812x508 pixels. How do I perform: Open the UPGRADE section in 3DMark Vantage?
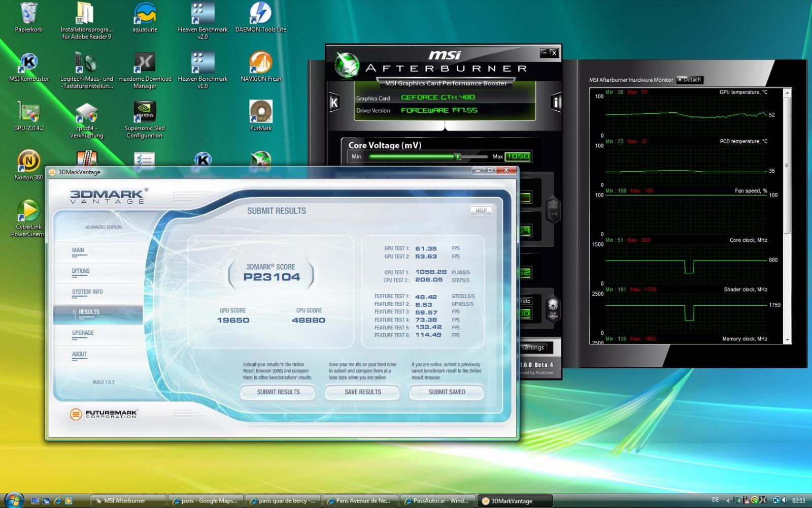tap(83, 333)
